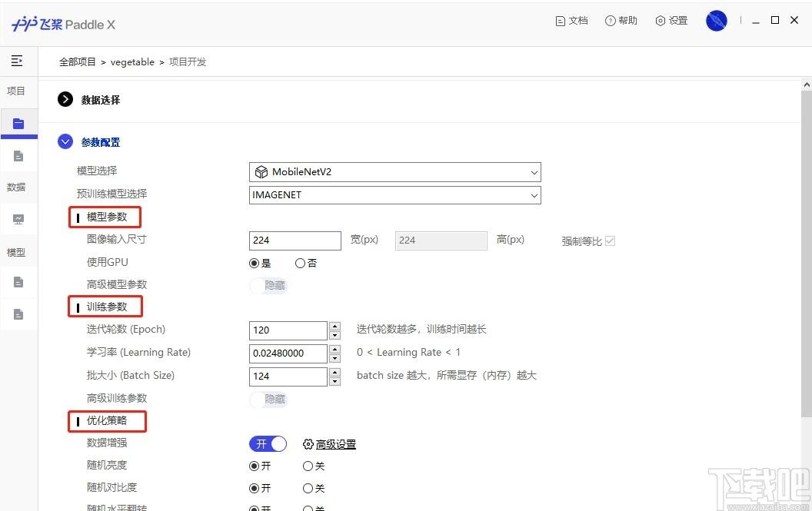Click the 数据选择 section title
The height and width of the screenshot is (511, 812).
[x=101, y=100]
